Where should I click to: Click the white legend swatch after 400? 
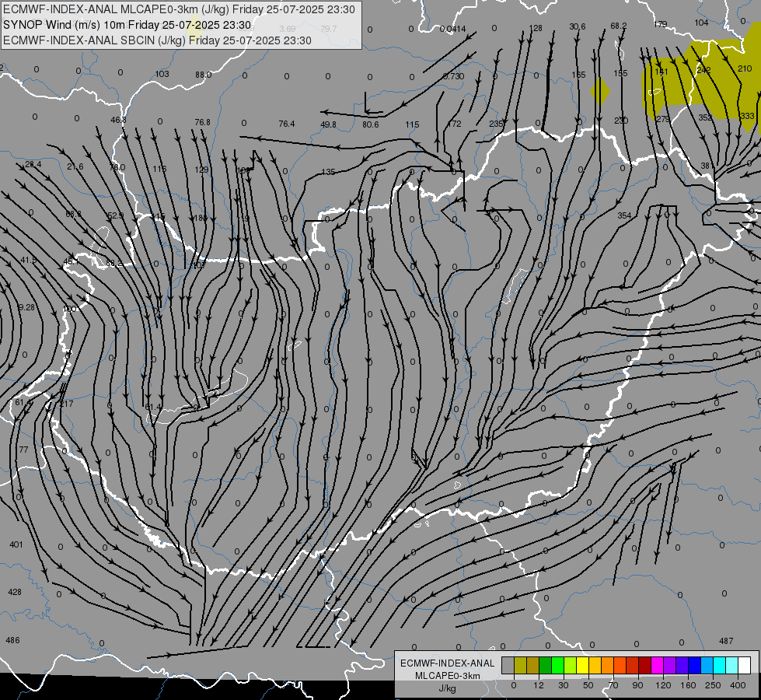click(x=745, y=665)
